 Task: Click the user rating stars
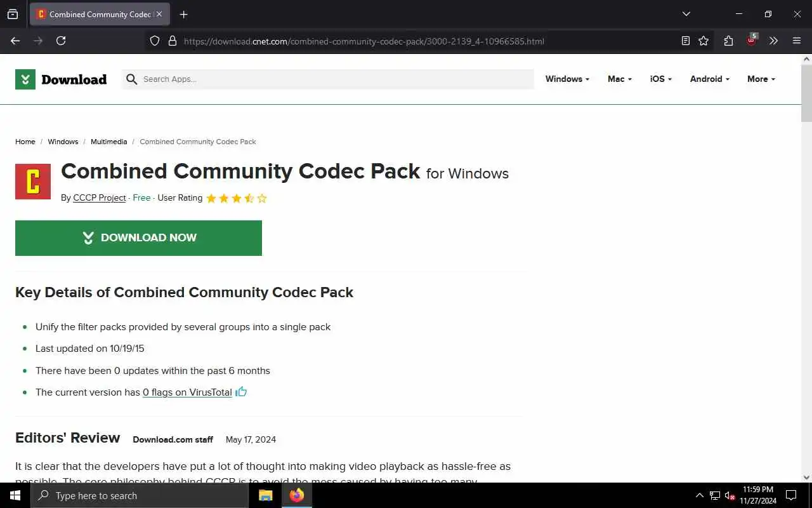237,198
